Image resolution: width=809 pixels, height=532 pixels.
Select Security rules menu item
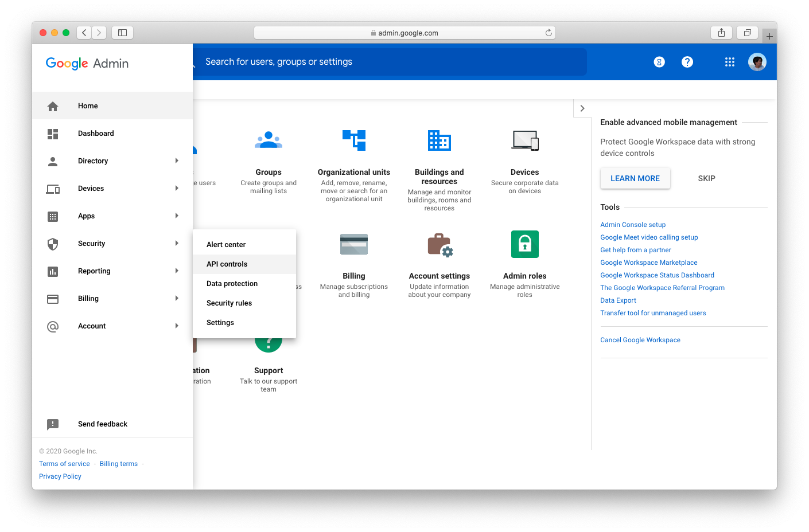click(x=244, y=303)
